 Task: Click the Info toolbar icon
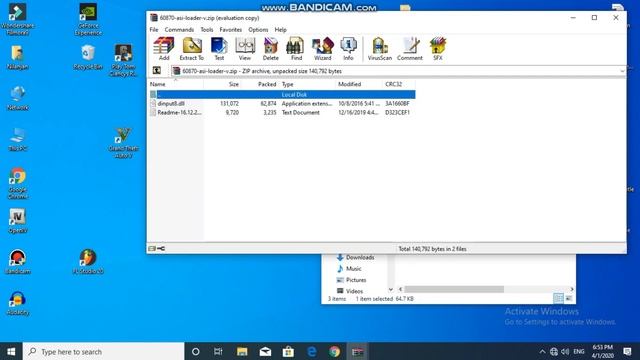click(348, 49)
